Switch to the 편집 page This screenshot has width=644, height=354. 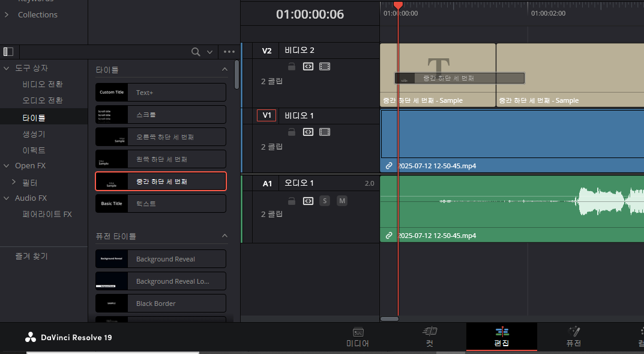(502, 338)
